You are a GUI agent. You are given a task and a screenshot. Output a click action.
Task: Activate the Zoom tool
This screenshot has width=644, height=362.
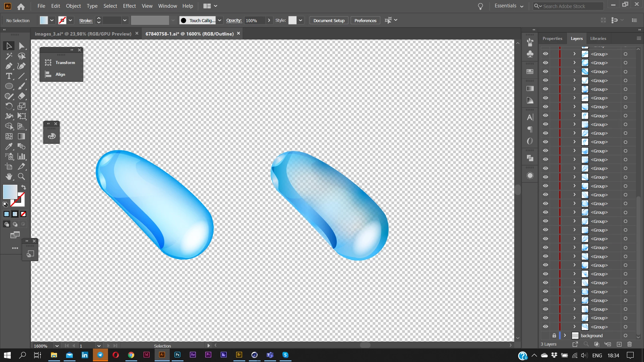click(21, 177)
